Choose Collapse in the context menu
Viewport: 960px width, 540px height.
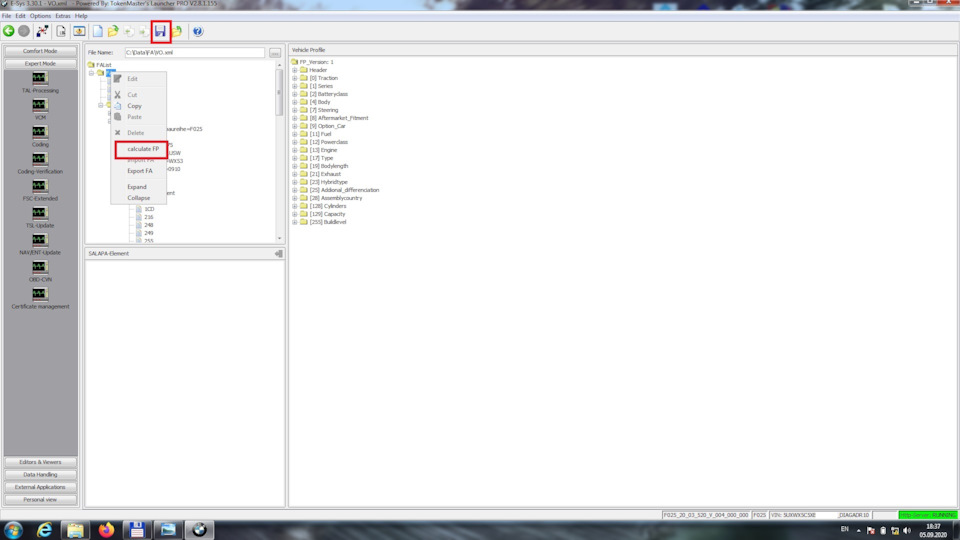pyautogui.click(x=138, y=198)
